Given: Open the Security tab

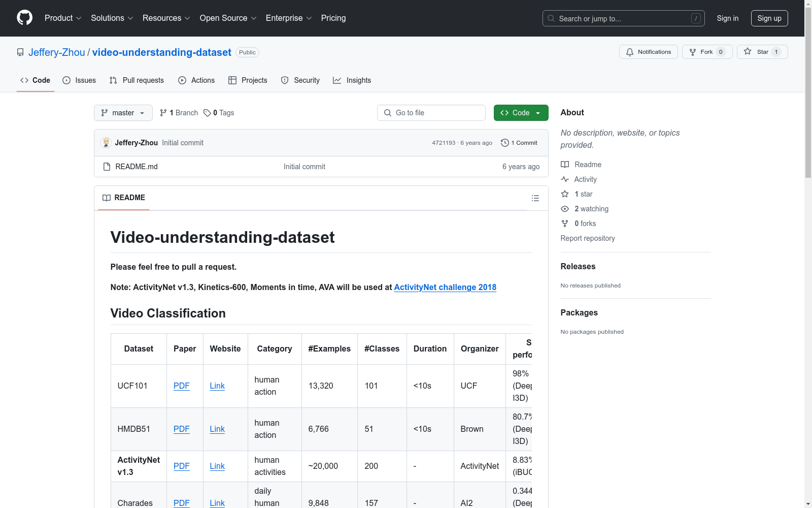Looking at the screenshot, I should click(300, 80).
